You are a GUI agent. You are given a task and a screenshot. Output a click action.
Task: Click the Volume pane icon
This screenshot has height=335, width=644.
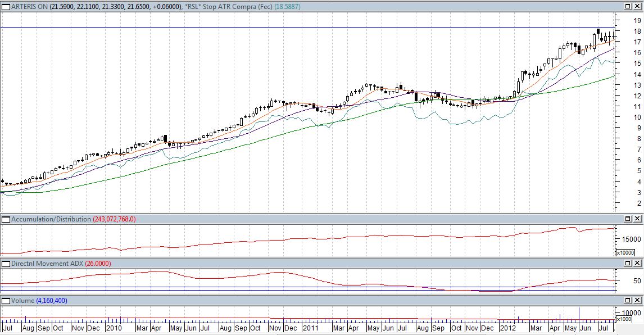coord(6,301)
